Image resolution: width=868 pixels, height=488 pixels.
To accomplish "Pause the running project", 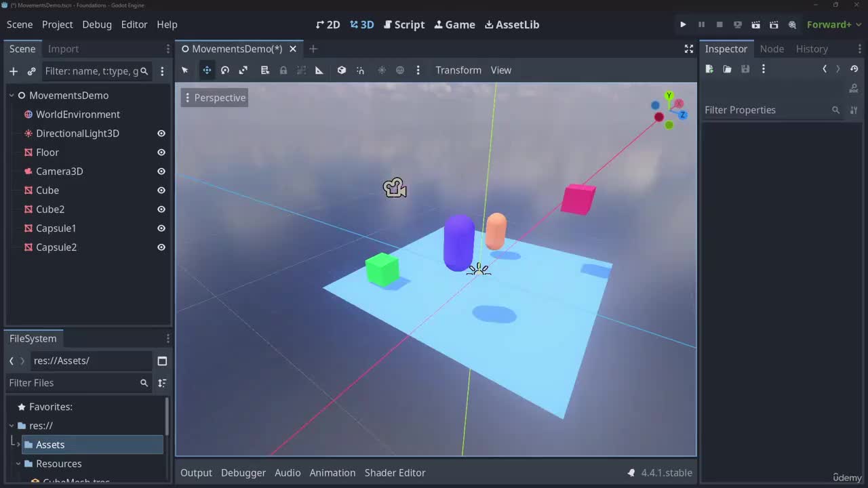I will pyautogui.click(x=701, y=24).
